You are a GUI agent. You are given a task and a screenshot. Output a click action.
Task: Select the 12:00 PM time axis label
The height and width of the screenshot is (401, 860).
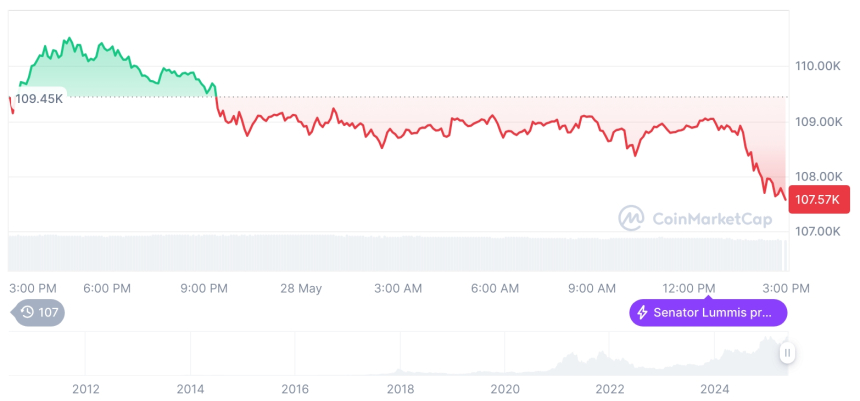tap(690, 288)
